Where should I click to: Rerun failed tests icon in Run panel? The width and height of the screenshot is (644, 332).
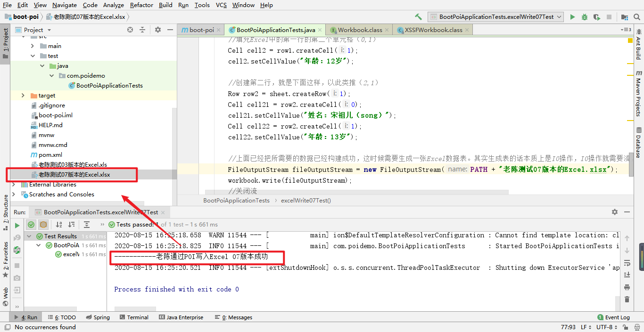coord(17,237)
